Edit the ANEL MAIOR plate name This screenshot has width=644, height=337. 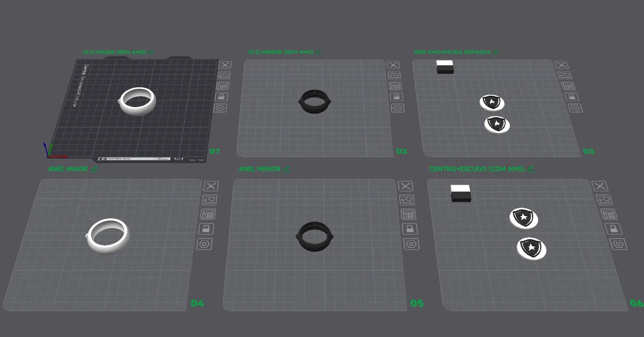(95, 169)
